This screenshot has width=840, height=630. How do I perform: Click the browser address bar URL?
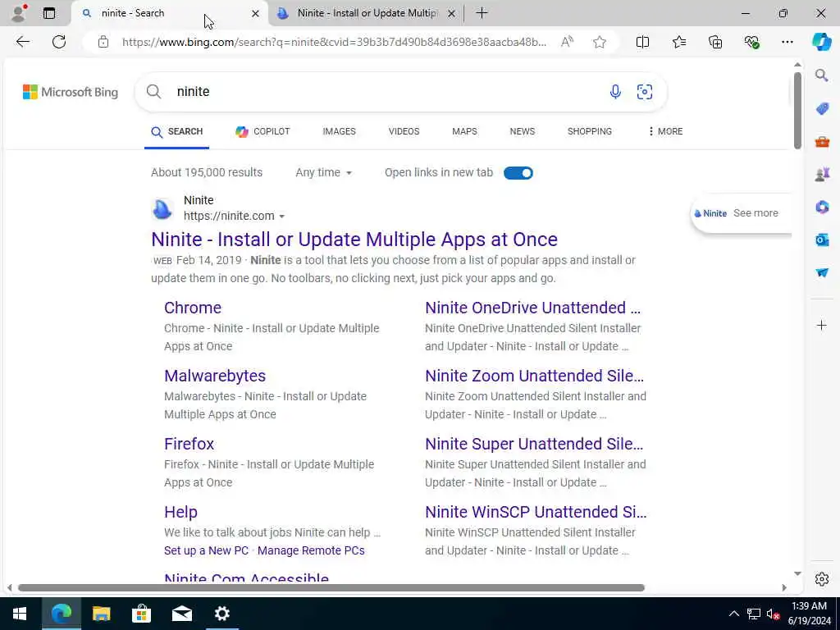334,42
